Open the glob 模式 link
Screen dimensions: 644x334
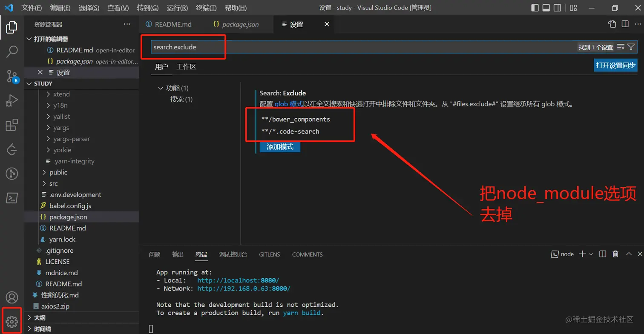point(288,104)
